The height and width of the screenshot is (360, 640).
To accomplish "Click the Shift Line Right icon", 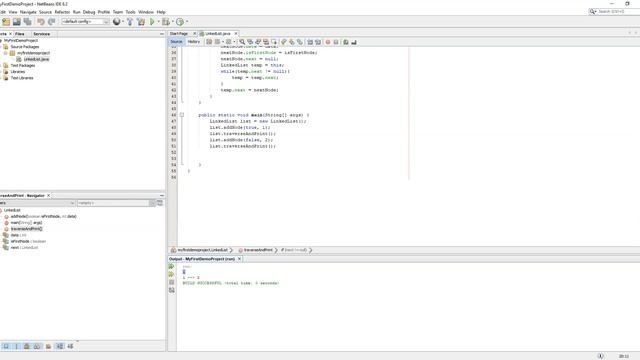I will click(318, 42).
